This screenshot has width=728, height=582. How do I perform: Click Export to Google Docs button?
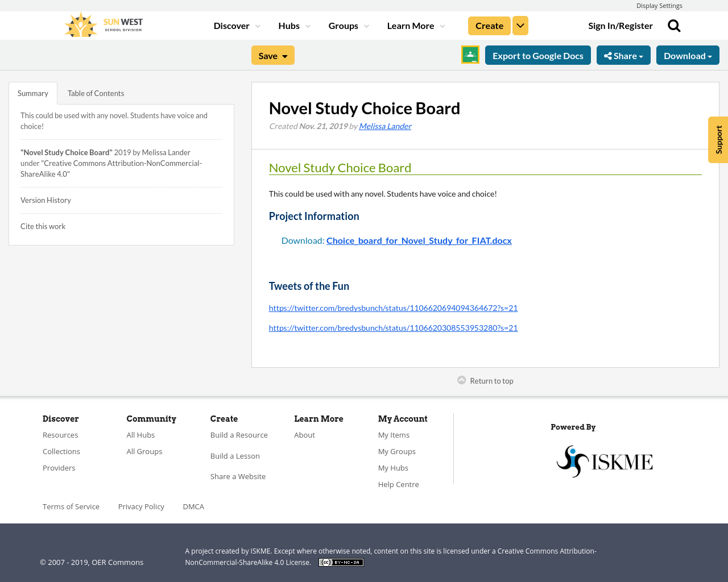click(x=538, y=55)
